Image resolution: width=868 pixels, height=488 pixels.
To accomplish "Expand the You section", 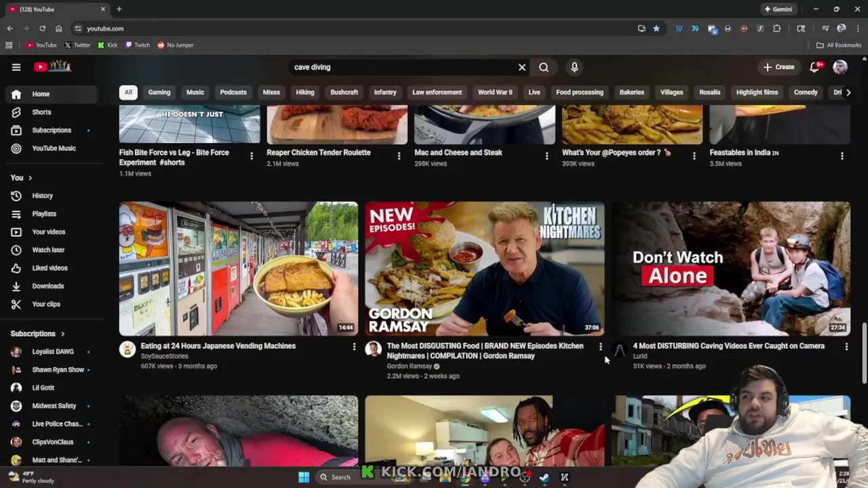I will click(21, 178).
